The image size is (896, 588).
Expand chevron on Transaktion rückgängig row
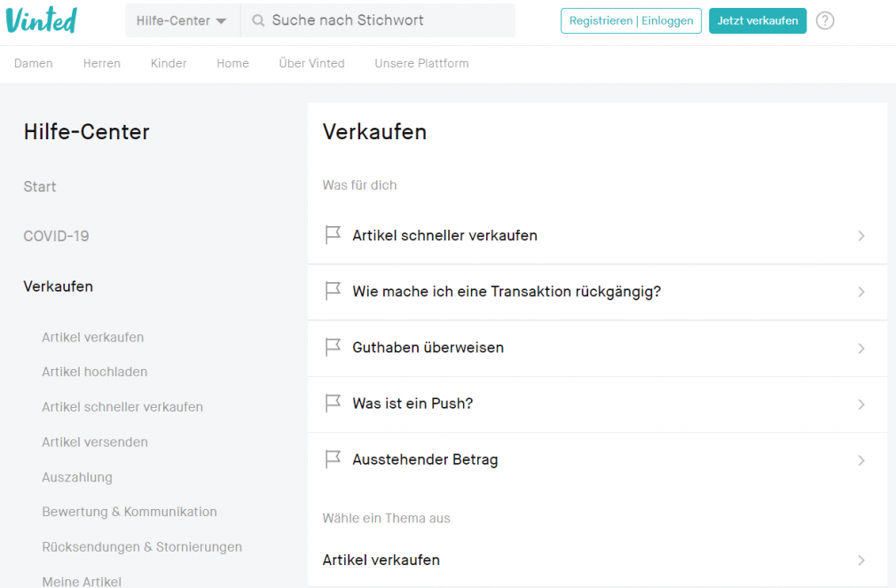[861, 292]
